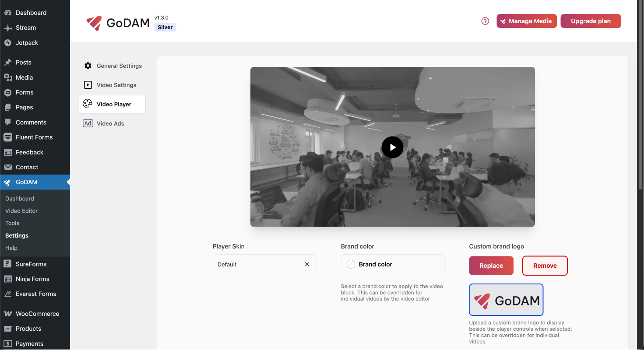Image resolution: width=644 pixels, height=350 pixels.
Task: Open Help submenu item
Action: pos(11,248)
